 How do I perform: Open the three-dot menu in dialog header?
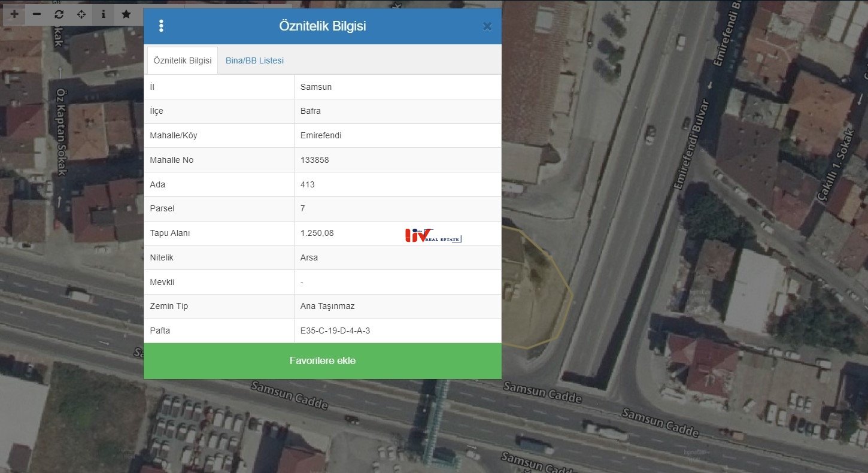(161, 26)
